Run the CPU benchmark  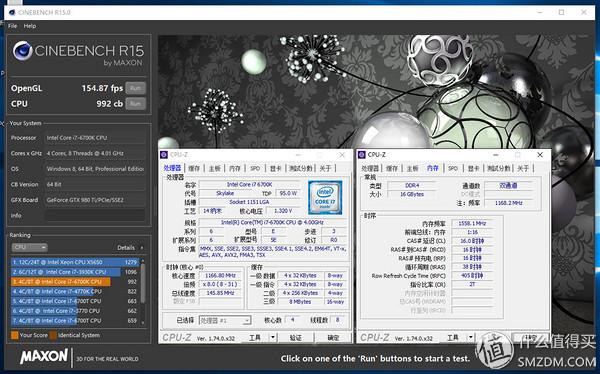click(135, 104)
